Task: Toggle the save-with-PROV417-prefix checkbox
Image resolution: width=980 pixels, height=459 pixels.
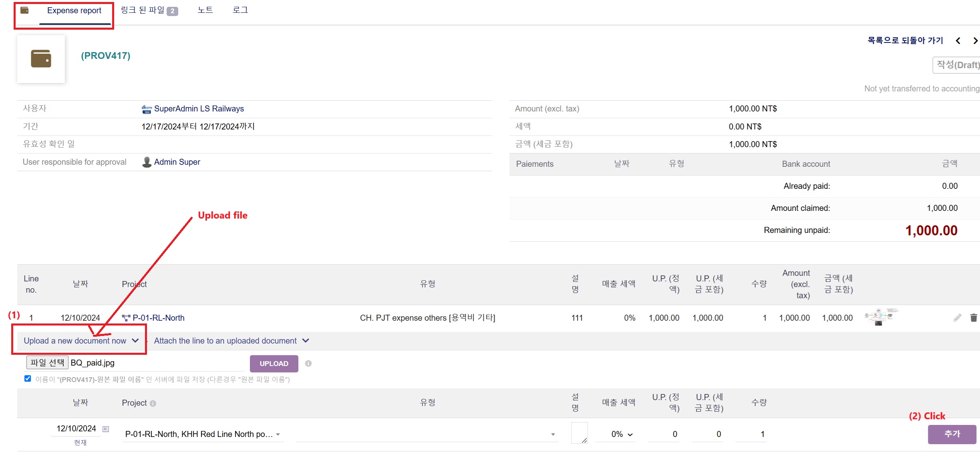Action: 28,379
